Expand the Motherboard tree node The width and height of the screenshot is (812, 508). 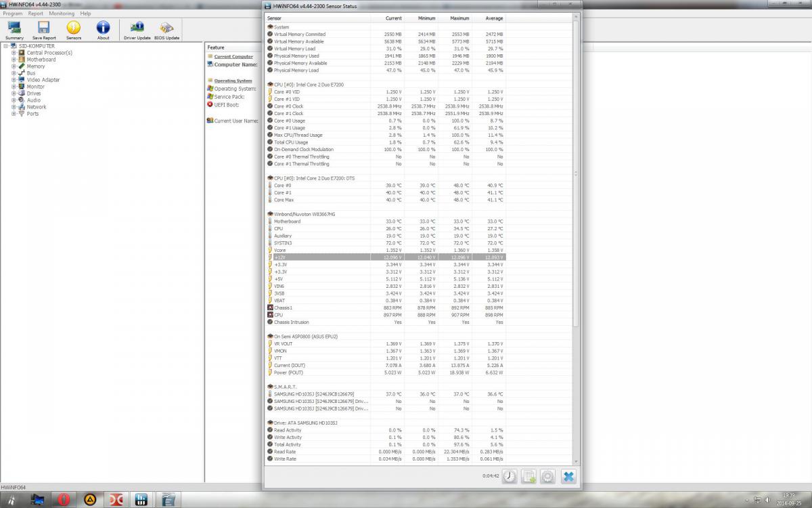(14, 60)
